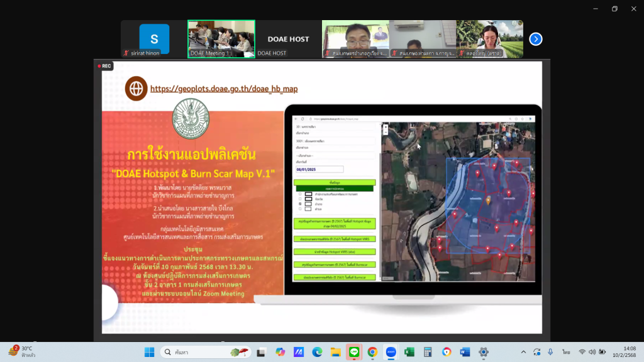644x362 pixels.
Task: Click the green Hotspot VIIRS (xlsx) button
Action: pos(335,251)
